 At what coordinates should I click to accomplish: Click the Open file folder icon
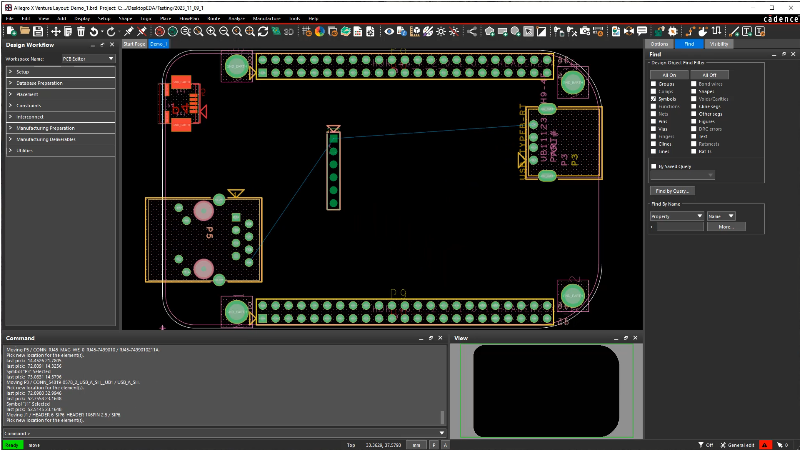pyautogui.click(x=23, y=31)
